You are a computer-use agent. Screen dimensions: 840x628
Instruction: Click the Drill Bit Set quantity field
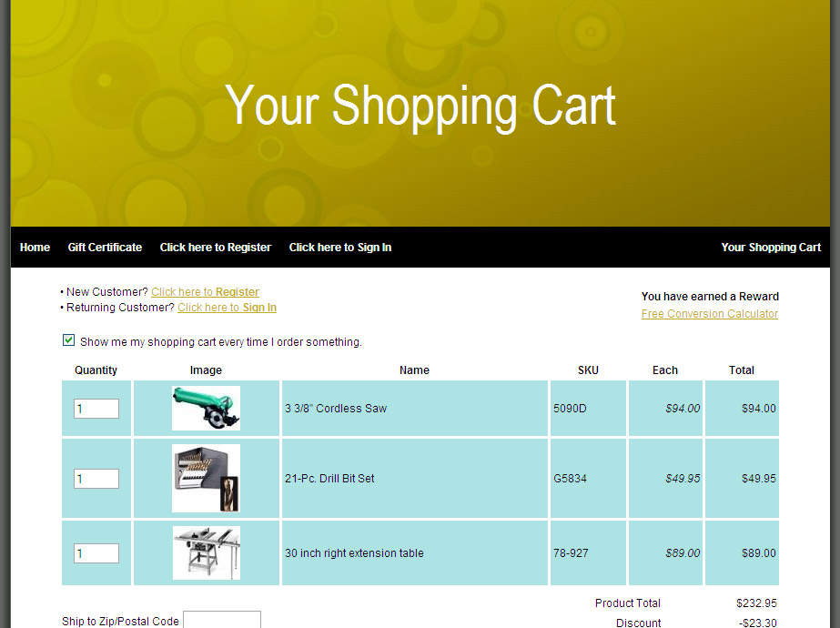(x=96, y=479)
